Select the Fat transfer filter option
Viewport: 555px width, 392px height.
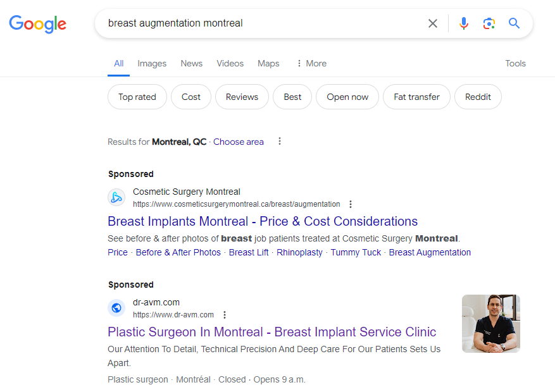tap(416, 97)
